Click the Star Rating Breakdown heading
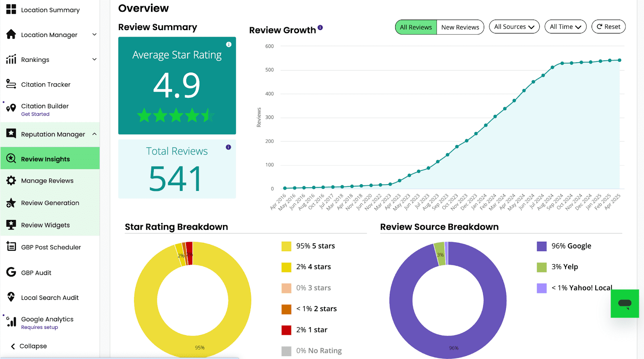Image resolution: width=644 pixels, height=359 pixels. [176, 227]
